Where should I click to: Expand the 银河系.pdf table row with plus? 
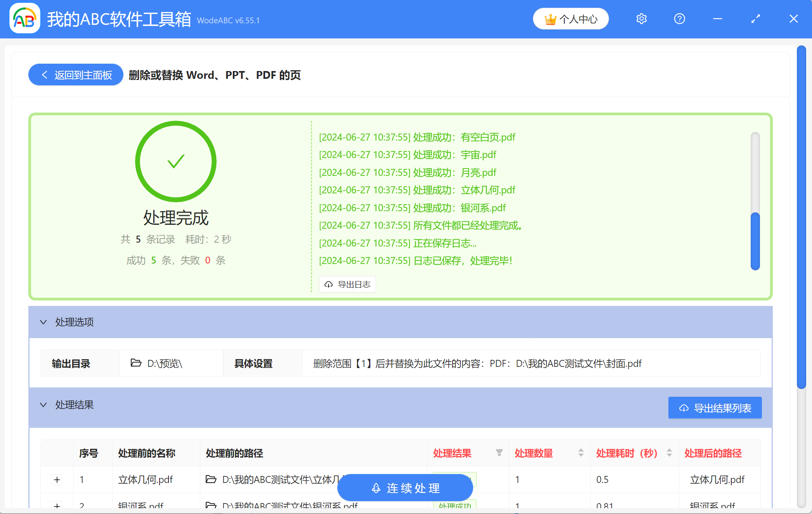tap(57, 506)
